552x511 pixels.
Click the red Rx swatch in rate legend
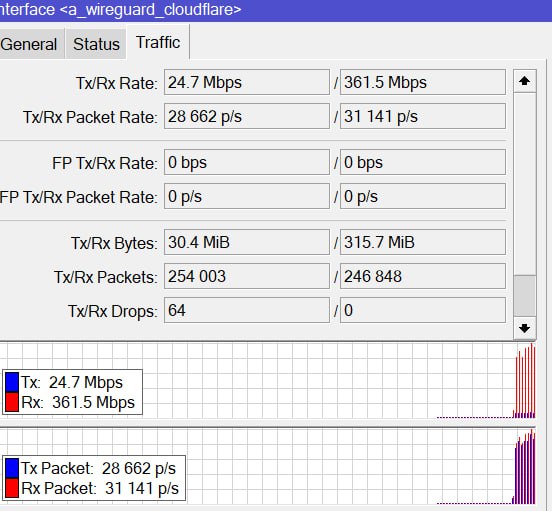click(x=12, y=402)
